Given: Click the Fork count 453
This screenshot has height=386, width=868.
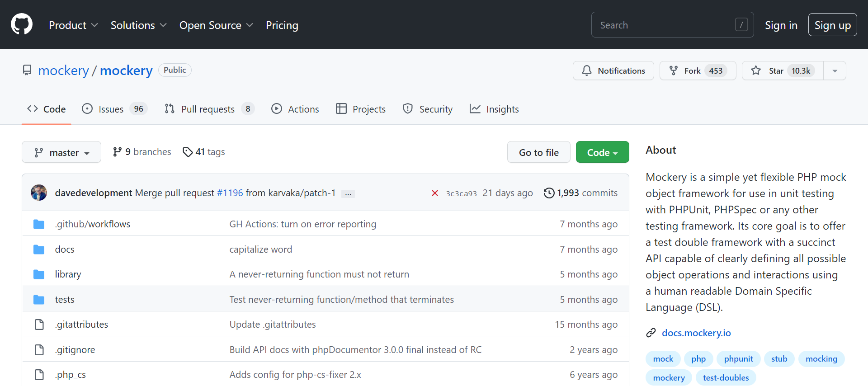Looking at the screenshot, I should 716,71.
